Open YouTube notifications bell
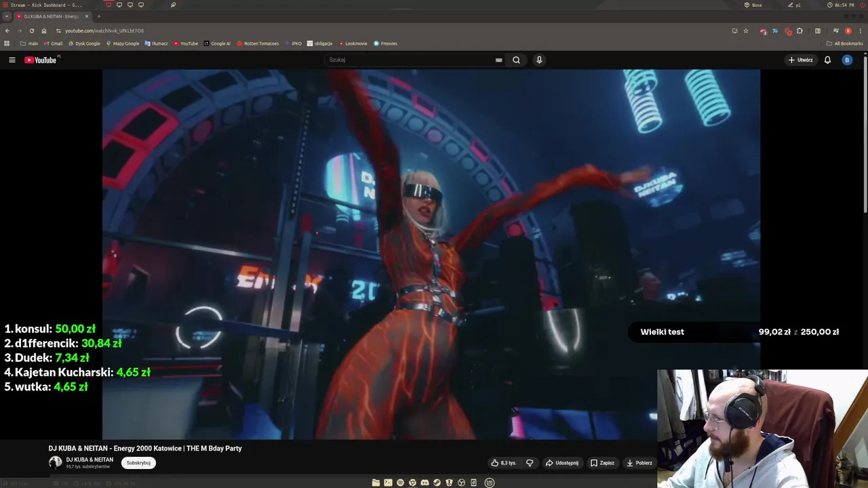The width and height of the screenshot is (868, 488). point(827,60)
